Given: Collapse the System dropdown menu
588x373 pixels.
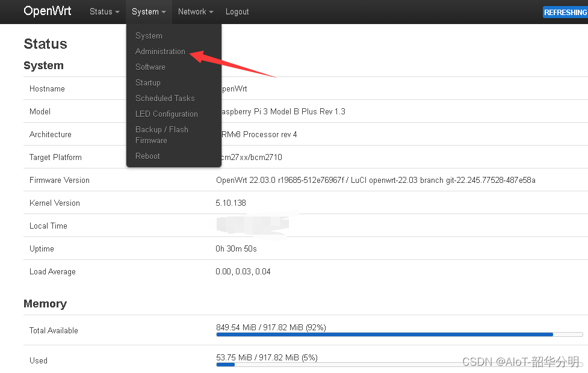Looking at the screenshot, I should (x=149, y=11).
